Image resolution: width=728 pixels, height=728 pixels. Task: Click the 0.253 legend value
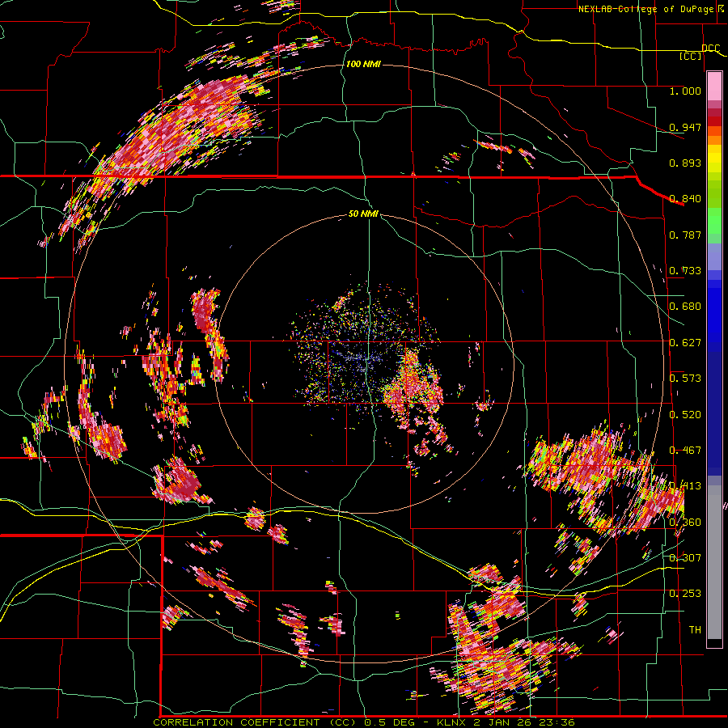click(x=685, y=594)
